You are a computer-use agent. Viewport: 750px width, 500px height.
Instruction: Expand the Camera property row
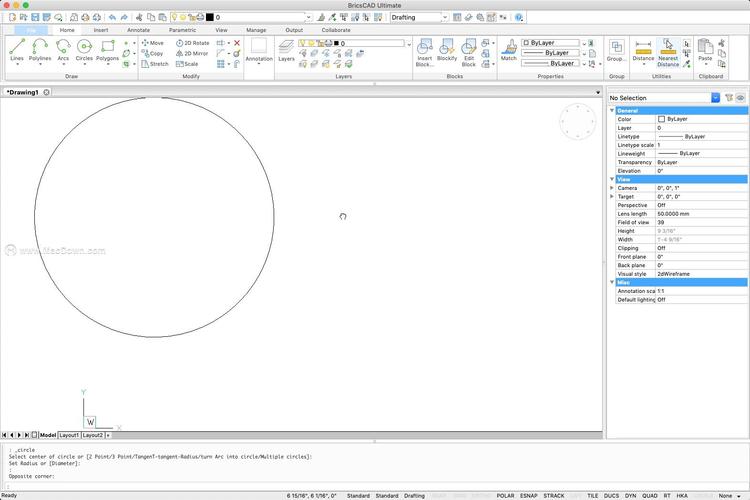[612, 188]
